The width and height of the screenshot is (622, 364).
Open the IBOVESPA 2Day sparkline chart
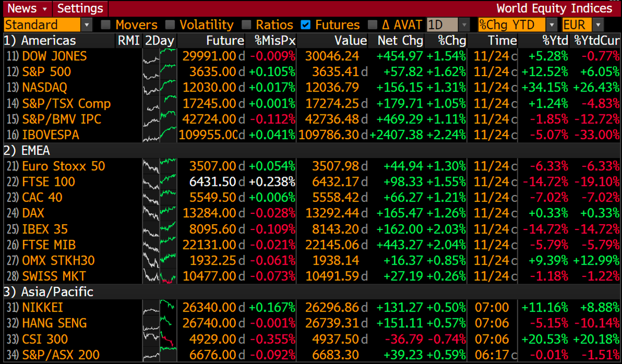tap(160, 135)
